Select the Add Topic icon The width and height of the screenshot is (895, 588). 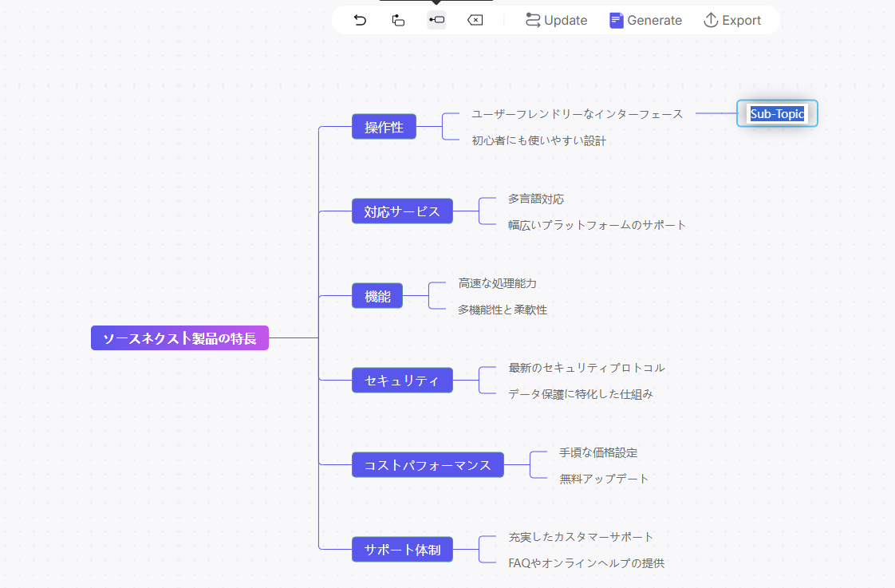pyautogui.click(x=398, y=20)
